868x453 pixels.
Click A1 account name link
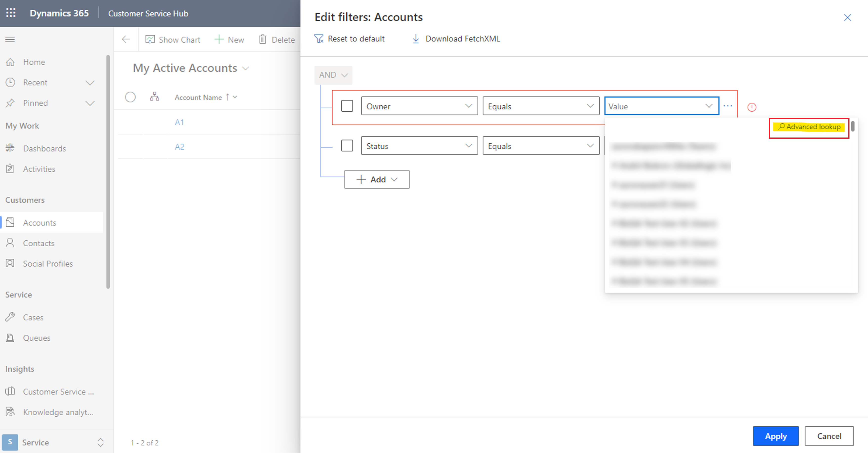(180, 122)
